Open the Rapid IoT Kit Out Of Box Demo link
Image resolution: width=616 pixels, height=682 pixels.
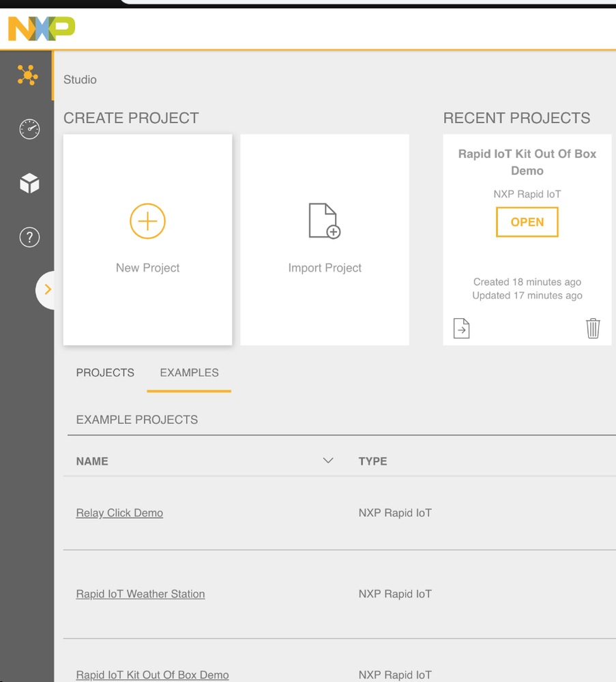tap(152, 674)
